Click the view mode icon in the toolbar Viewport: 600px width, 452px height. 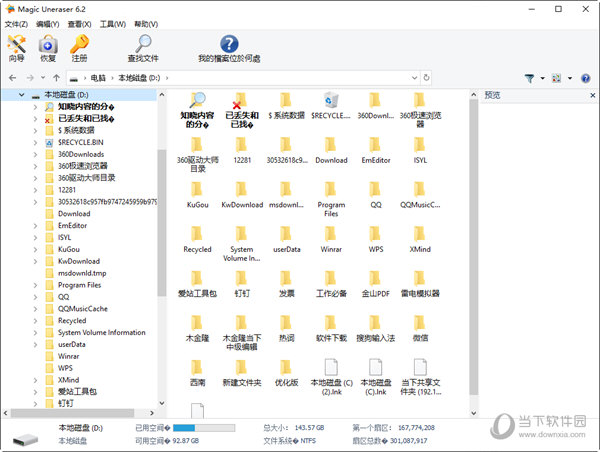pyautogui.click(x=556, y=78)
